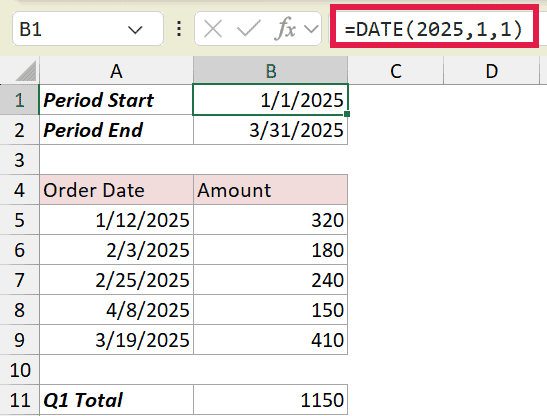
Task: Click the Select All corner triangle
Action: (x=26, y=71)
